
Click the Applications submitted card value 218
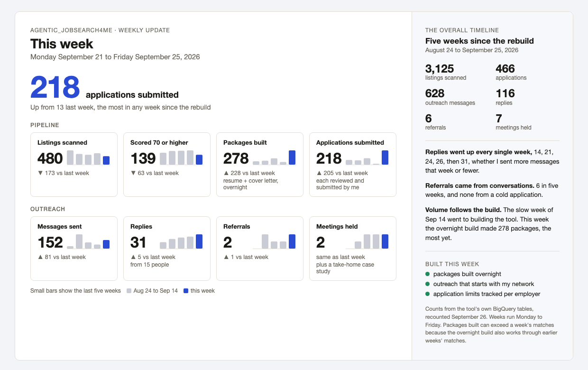329,158
